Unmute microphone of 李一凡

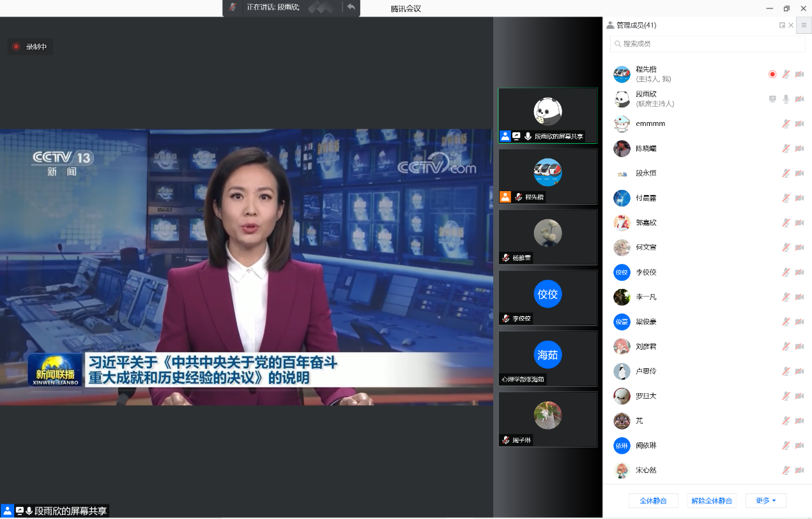pos(786,297)
